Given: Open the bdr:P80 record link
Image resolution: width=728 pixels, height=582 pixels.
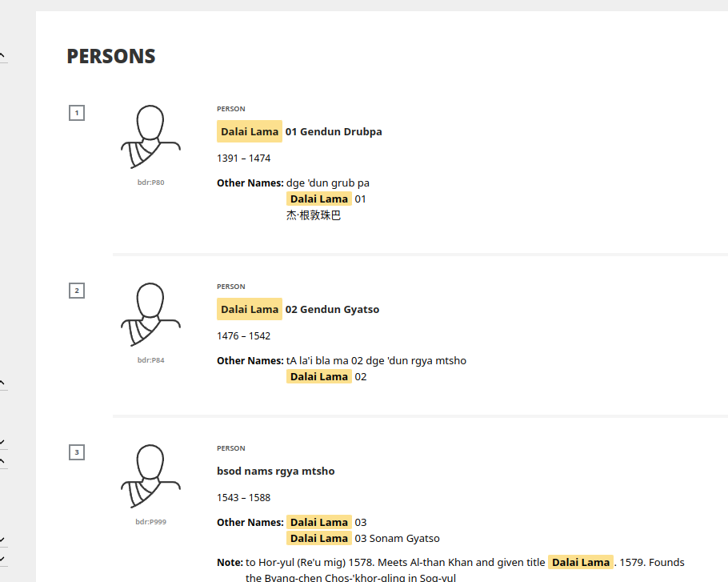Looking at the screenshot, I should 150,182.
